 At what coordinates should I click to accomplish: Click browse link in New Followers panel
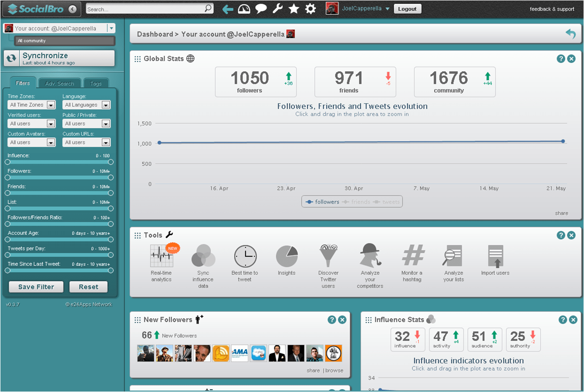coord(334,370)
